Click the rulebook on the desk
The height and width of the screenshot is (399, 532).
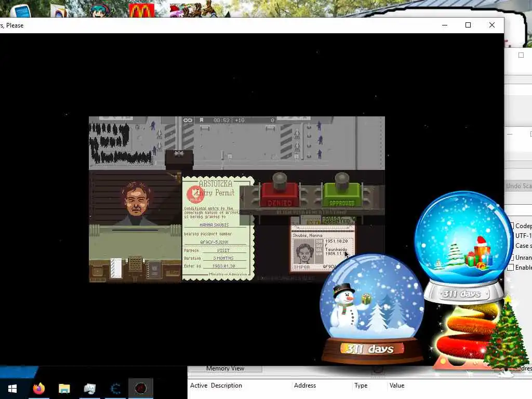point(155,270)
